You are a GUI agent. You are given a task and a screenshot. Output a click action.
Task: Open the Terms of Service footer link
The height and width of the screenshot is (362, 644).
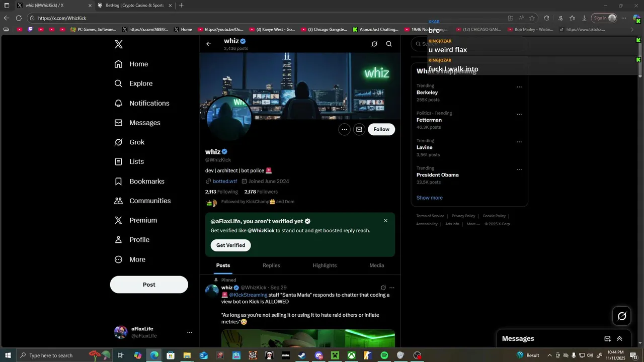tap(430, 216)
